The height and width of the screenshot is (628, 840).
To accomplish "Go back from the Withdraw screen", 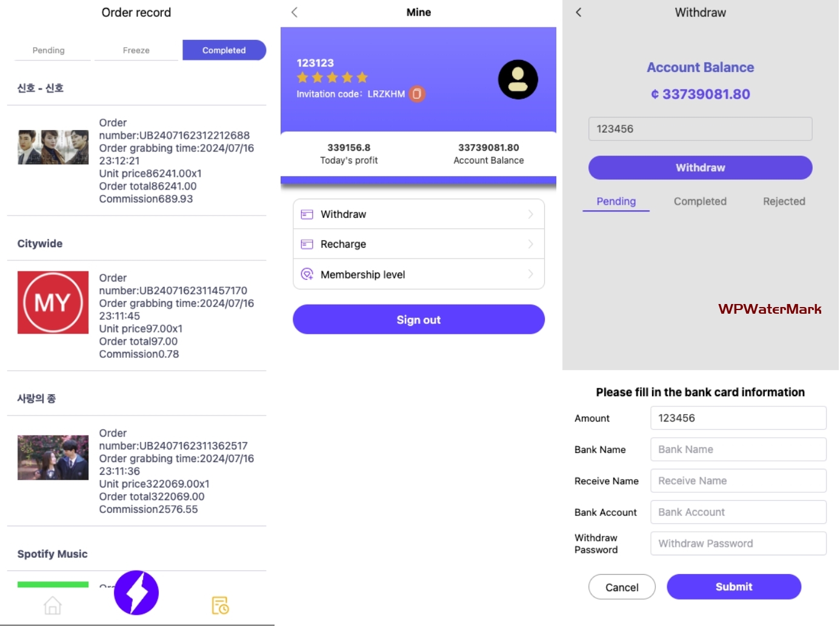I will (x=579, y=12).
